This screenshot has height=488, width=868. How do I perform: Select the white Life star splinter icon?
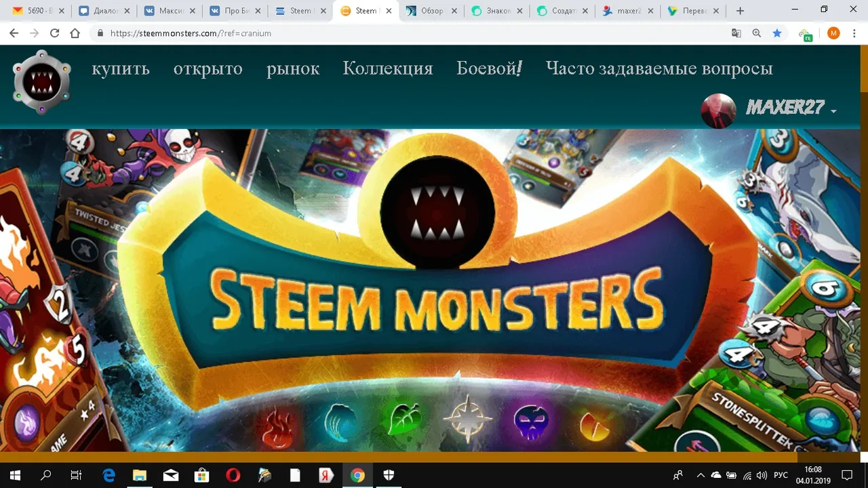point(467,418)
